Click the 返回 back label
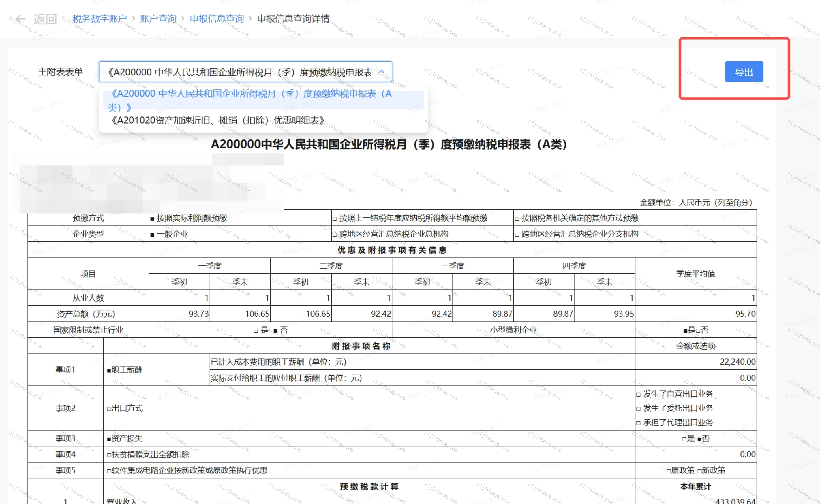 click(x=45, y=19)
